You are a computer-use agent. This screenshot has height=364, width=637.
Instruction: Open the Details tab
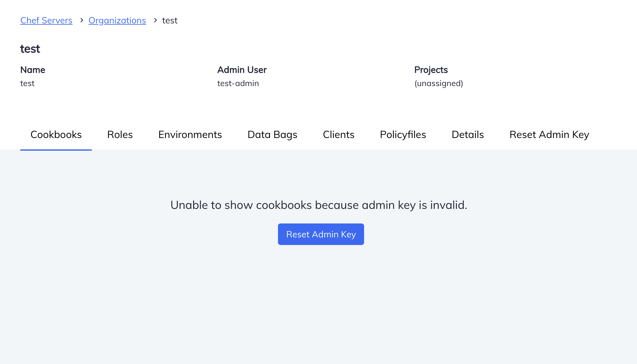point(468,135)
